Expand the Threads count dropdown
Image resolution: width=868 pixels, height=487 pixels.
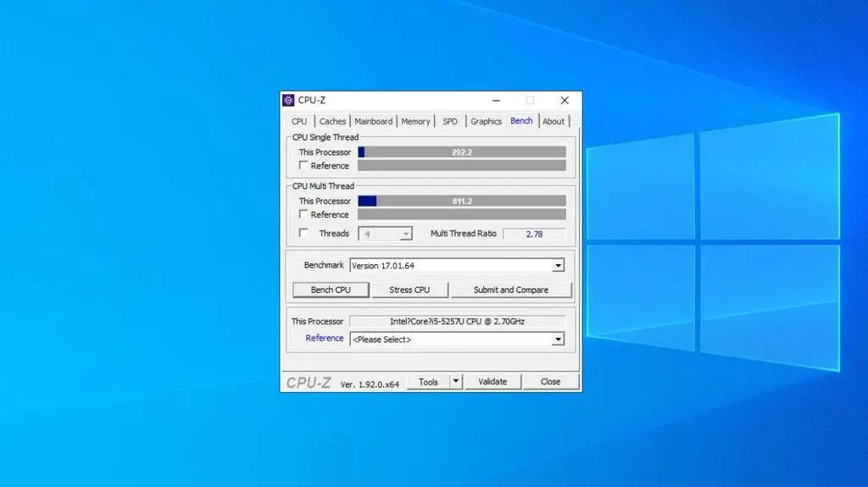[406, 234]
